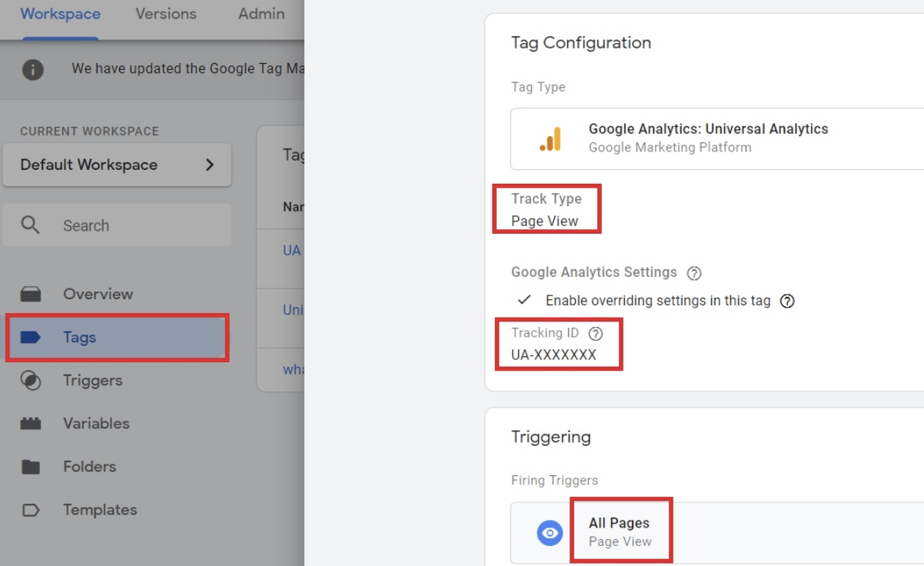Viewport: 924px width, 566px height.
Task: Switch to the Workspace tab
Action: (60, 15)
